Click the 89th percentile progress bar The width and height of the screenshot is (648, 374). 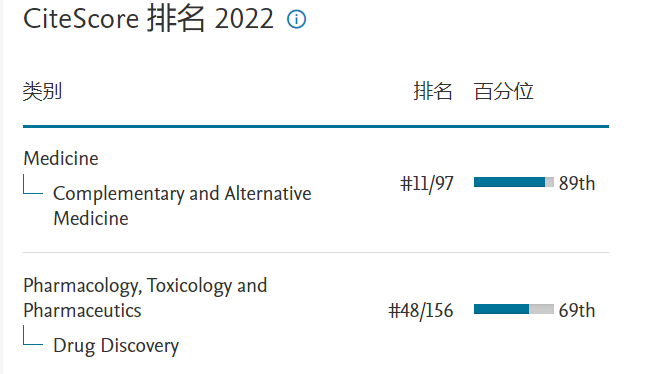point(514,182)
